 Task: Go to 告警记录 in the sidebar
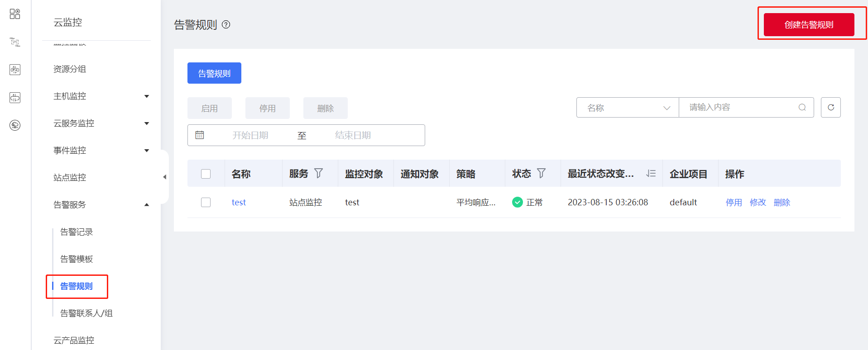pyautogui.click(x=77, y=232)
